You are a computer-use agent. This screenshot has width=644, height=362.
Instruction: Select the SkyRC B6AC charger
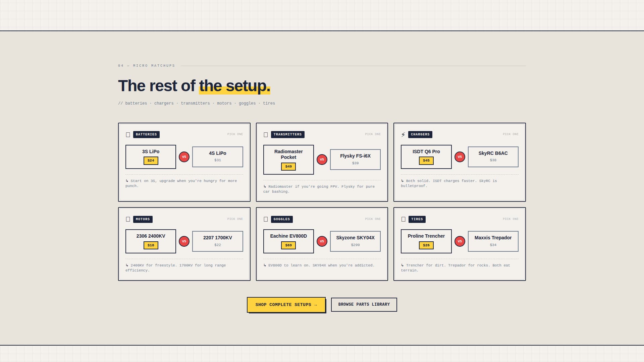point(493,157)
